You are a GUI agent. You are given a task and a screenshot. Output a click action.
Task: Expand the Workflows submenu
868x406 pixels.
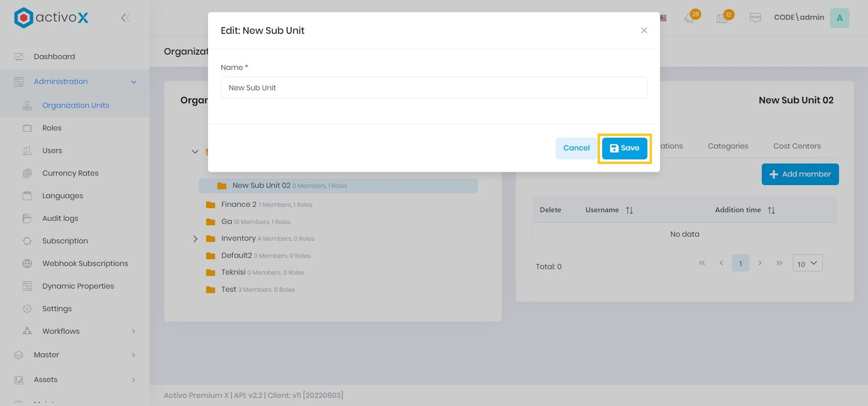click(133, 331)
